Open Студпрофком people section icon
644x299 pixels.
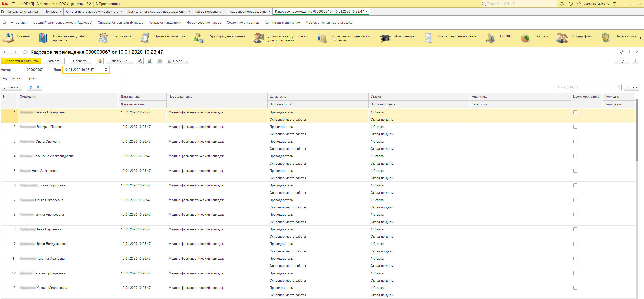562,38
